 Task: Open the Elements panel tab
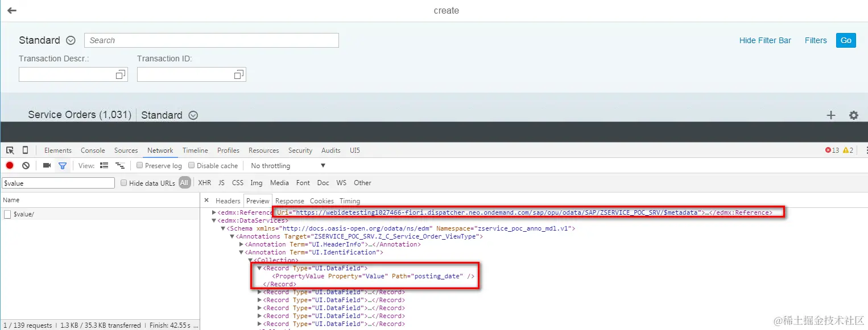click(58, 151)
